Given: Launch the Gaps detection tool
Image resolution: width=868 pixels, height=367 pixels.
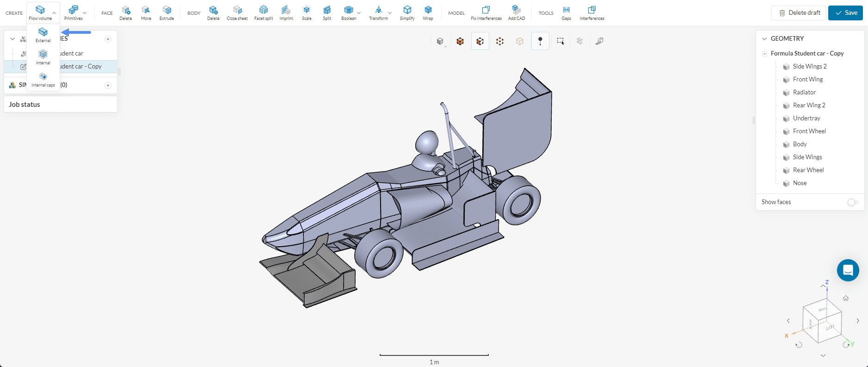Looking at the screenshot, I should 566,12.
